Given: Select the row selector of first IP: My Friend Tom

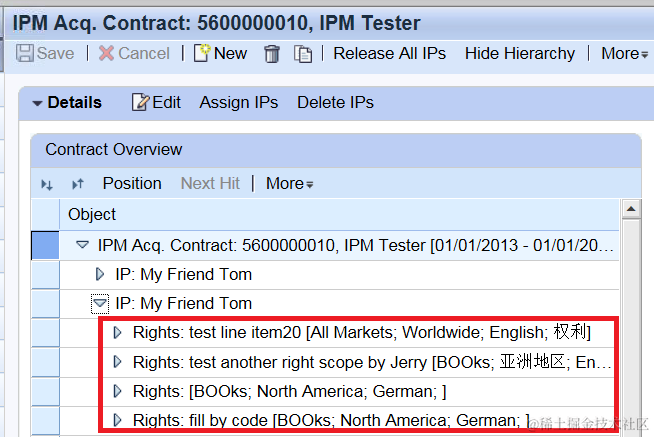Looking at the screenshot, I should [x=45, y=274].
